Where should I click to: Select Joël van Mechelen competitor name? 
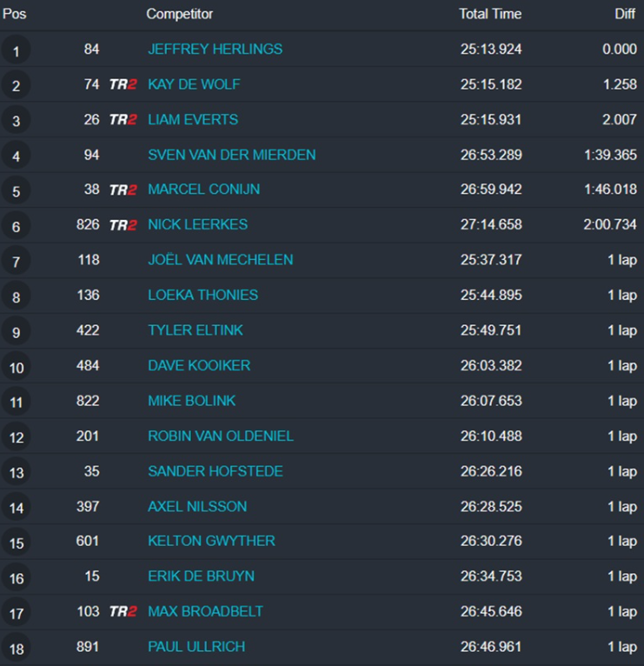pyautogui.click(x=220, y=260)
